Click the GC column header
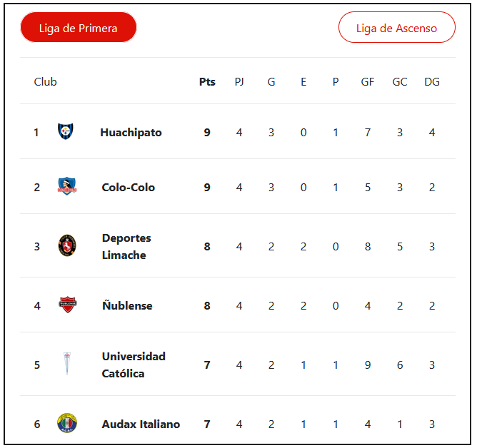477x448 pixels. pyautogui.click(x=400, y=81)
